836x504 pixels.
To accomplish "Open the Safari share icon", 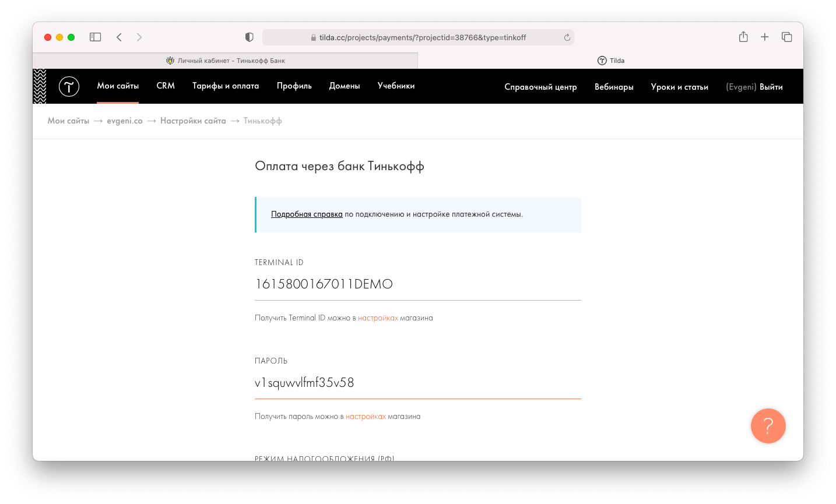I will 743,37.
